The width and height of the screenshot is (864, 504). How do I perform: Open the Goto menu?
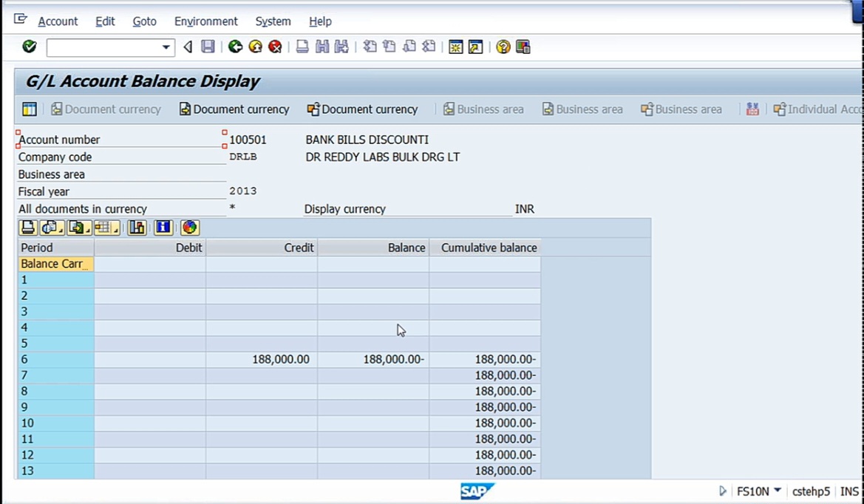[x=144, y=21]
